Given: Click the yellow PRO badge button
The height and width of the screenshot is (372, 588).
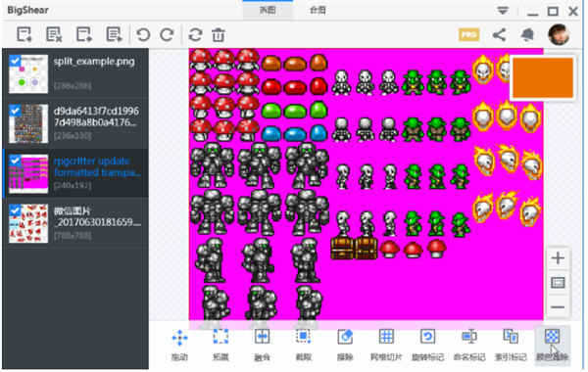Looking at the screenshot, I should (x=468, y=35).
